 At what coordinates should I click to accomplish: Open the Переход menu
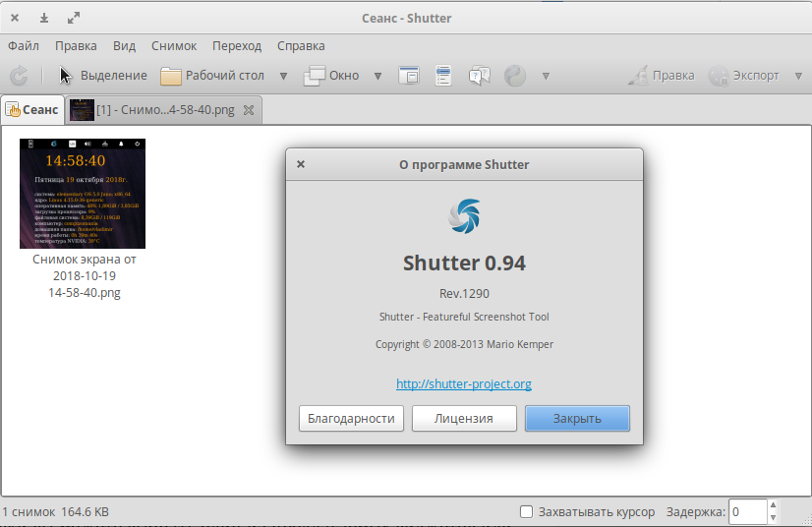tap(237, 45)
